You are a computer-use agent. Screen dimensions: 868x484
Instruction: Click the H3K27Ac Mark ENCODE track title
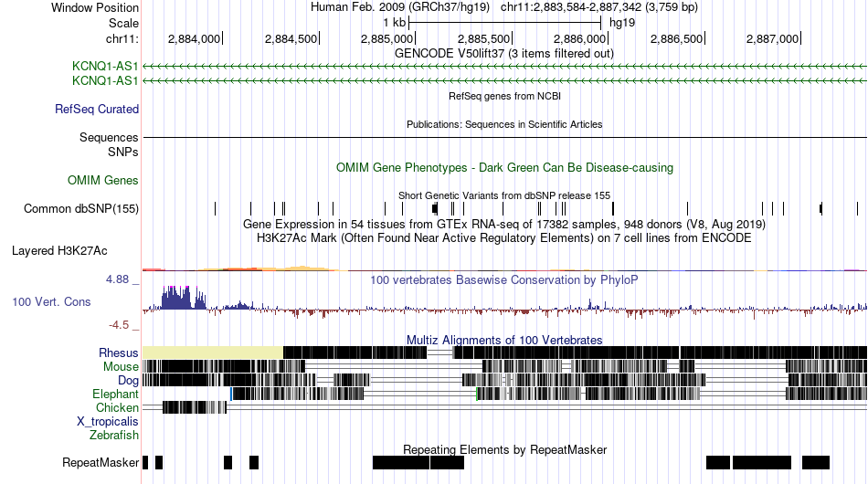[x=504, y=237]
